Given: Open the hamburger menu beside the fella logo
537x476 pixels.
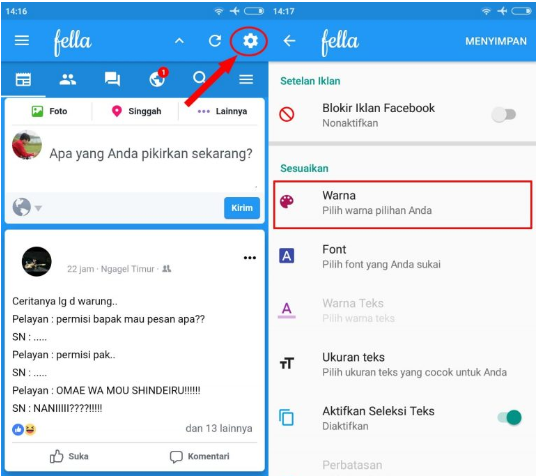Looking at the screenshot, I should pos(22,40).
